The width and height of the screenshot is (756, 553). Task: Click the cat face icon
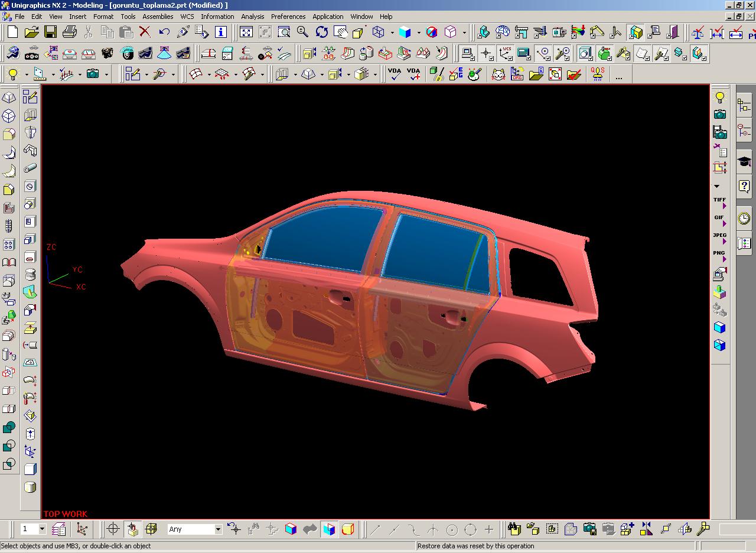498,74
